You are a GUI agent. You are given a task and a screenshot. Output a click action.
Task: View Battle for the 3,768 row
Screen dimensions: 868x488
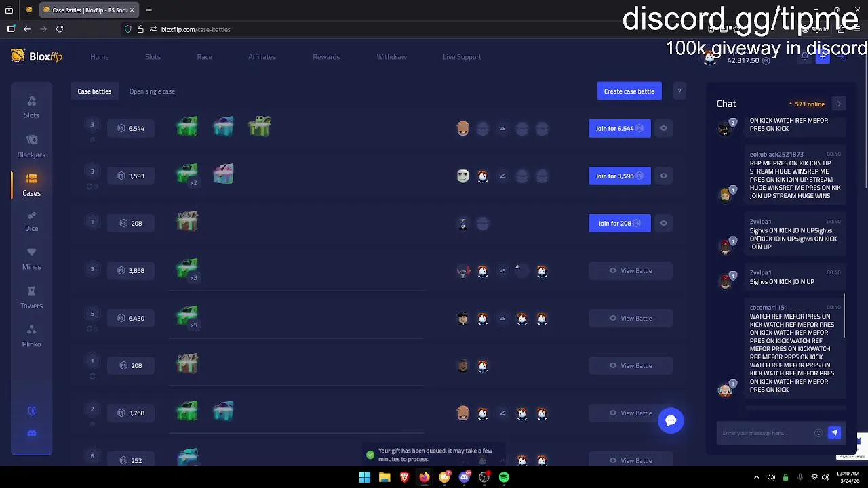(631, 413)
